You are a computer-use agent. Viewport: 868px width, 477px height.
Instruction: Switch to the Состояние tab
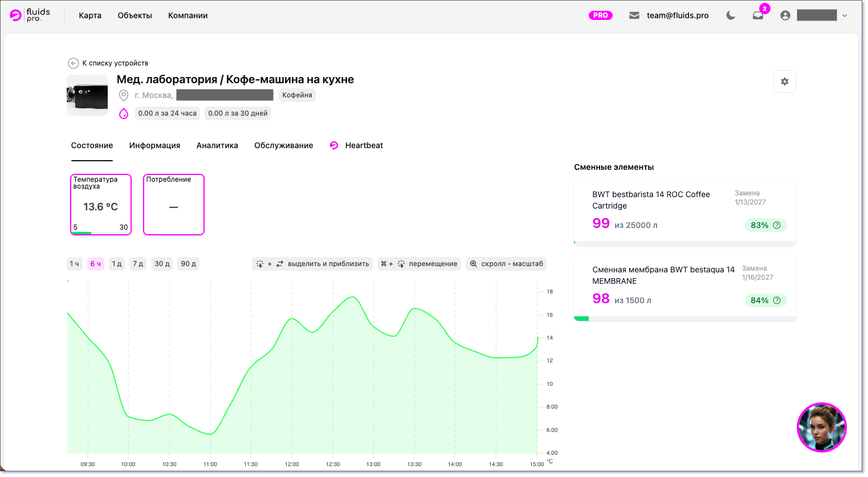(92, 145)
